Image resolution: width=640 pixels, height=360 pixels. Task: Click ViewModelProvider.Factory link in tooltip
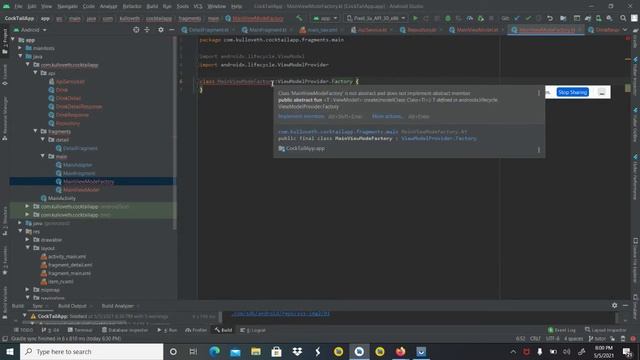438,139
